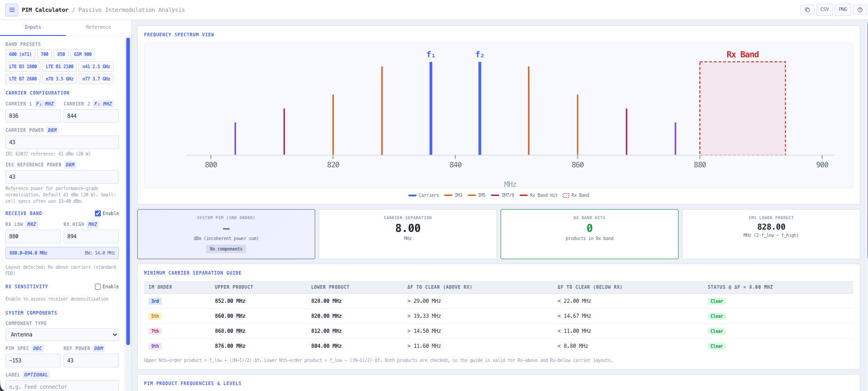Switch to the Inputs tab
The height and width of the screenshot is (391, 868).
(x=33, y=27)
